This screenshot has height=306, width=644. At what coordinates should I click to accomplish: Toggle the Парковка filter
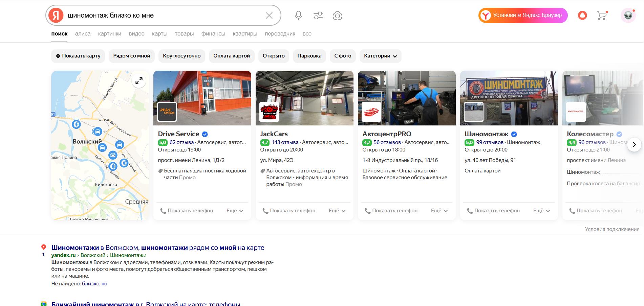click(x=309, y=56)
